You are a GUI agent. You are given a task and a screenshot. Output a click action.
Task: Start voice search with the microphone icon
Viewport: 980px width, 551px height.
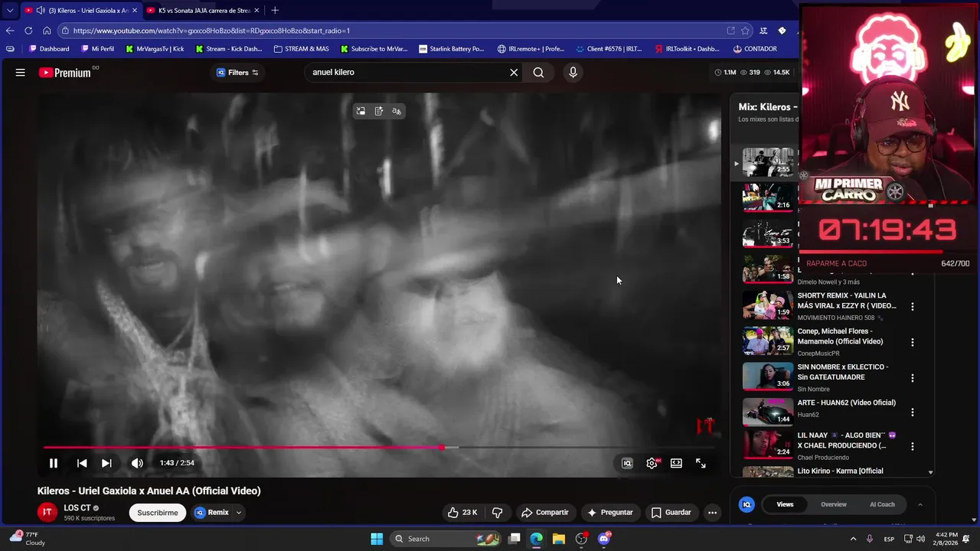click(x=573, y=73)
